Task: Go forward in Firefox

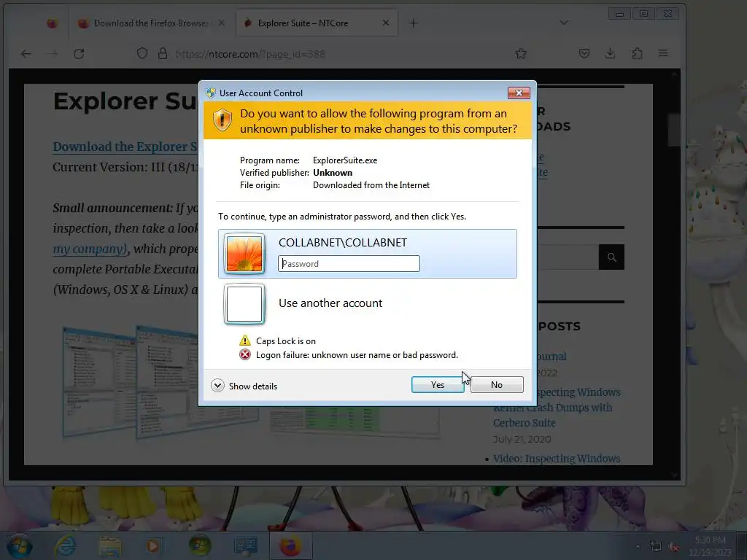Action: coord(53,54)
